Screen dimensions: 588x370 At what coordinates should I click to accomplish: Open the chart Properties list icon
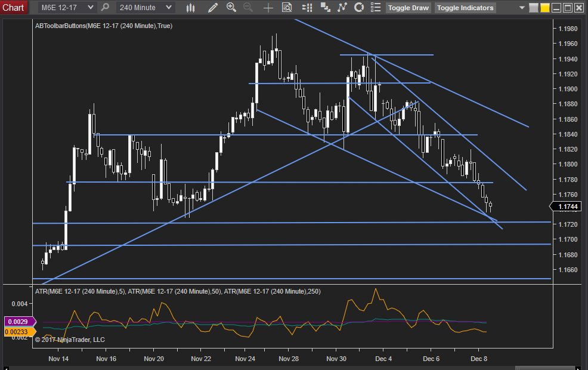[375, 8]
